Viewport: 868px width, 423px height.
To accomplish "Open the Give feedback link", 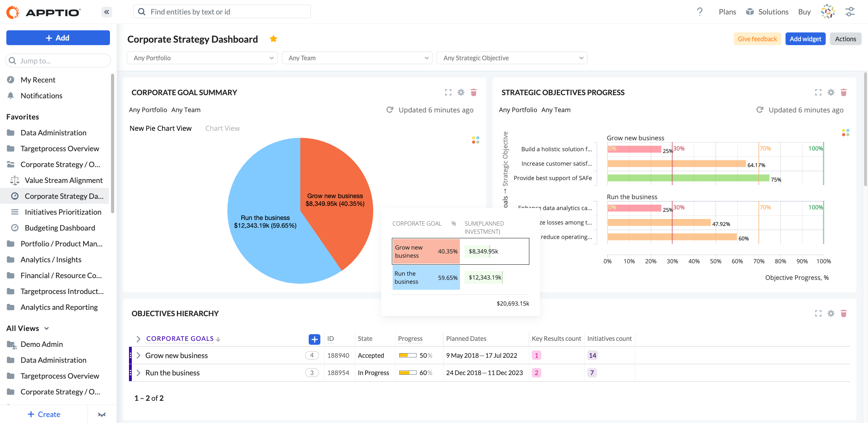I will (x=757, y=39).
